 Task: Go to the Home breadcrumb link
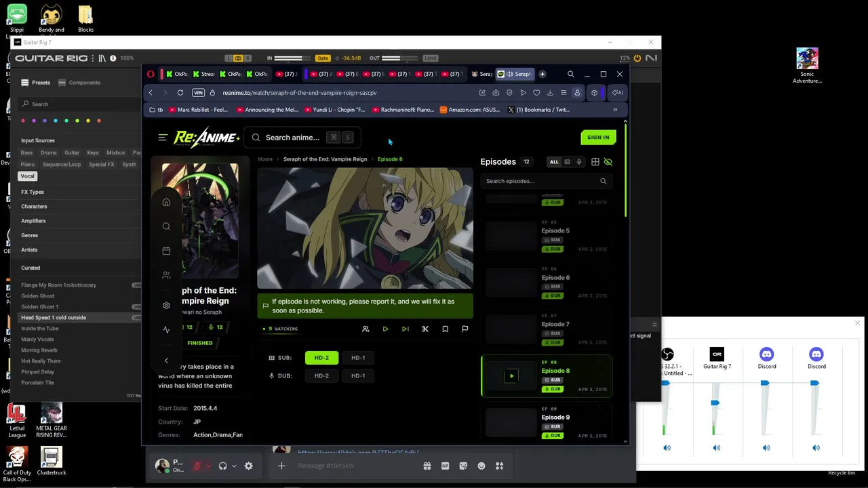pyautogui.click(x=265, y=159)
